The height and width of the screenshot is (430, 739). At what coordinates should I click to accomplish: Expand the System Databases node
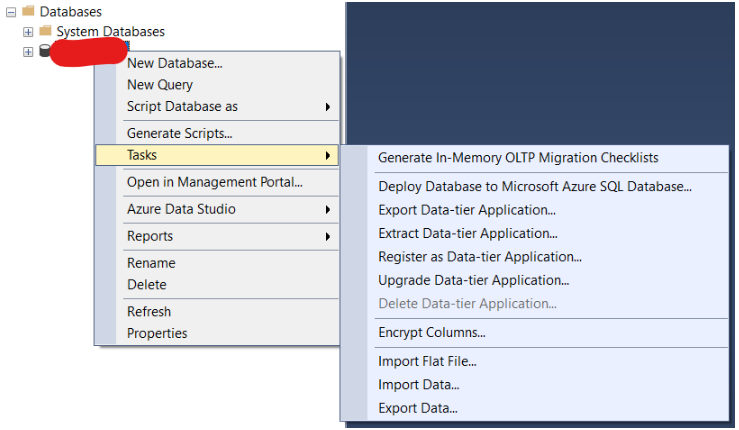(x=28, y=31)
